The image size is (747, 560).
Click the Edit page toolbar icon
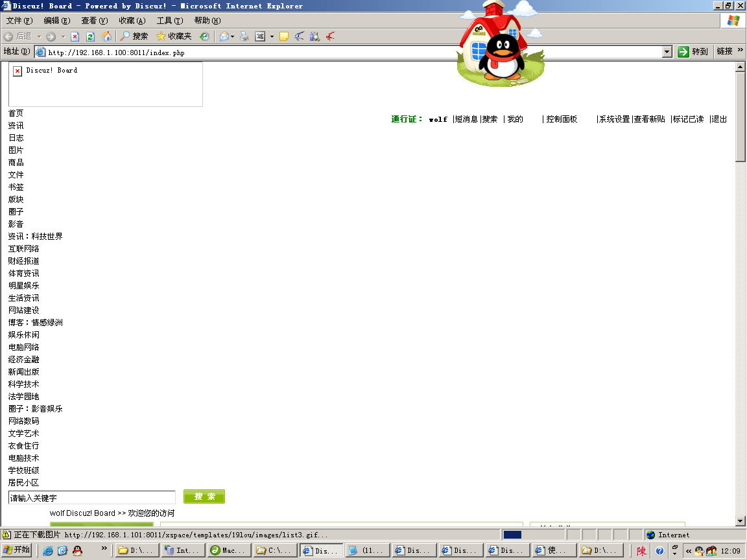pos(260,36)
